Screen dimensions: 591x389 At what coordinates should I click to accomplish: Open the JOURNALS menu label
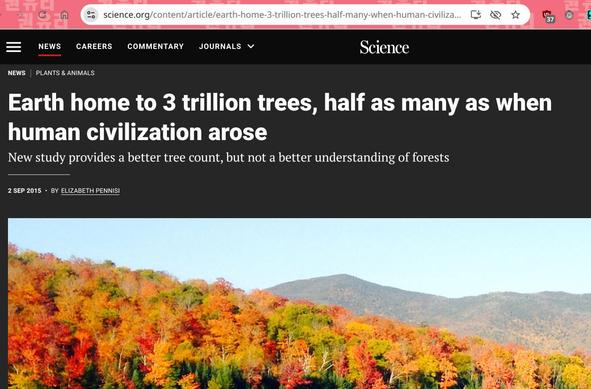point(220,46)
